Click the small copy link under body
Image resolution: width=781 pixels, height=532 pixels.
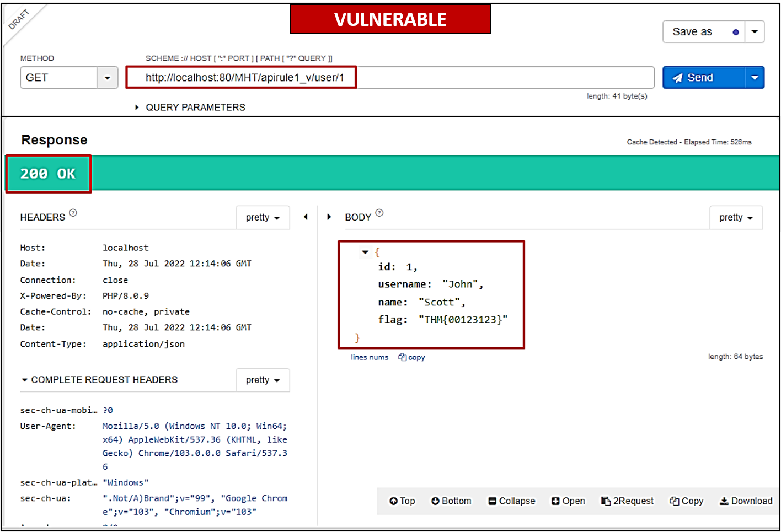[x=412, y=357]
